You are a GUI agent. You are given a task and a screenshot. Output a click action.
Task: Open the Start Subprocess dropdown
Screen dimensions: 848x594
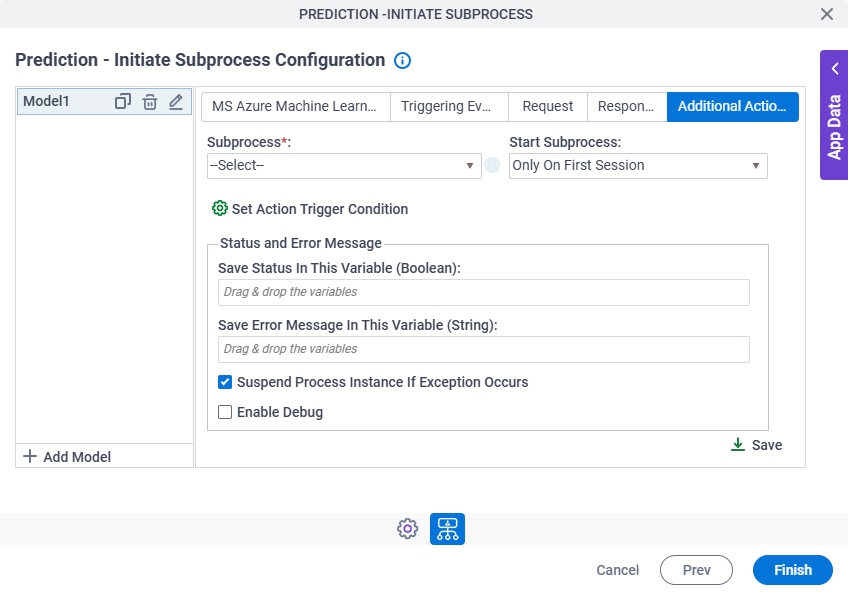638,166
